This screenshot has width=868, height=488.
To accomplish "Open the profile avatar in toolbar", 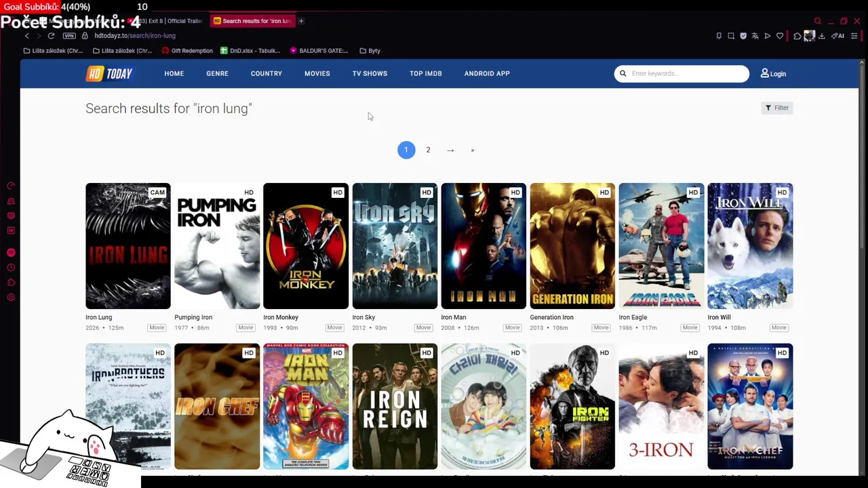I will point(809,36).
